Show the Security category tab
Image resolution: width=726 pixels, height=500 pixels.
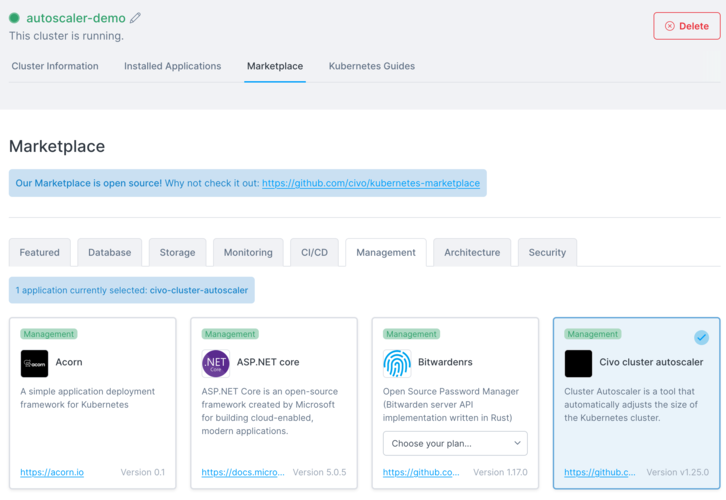point(547,253)
